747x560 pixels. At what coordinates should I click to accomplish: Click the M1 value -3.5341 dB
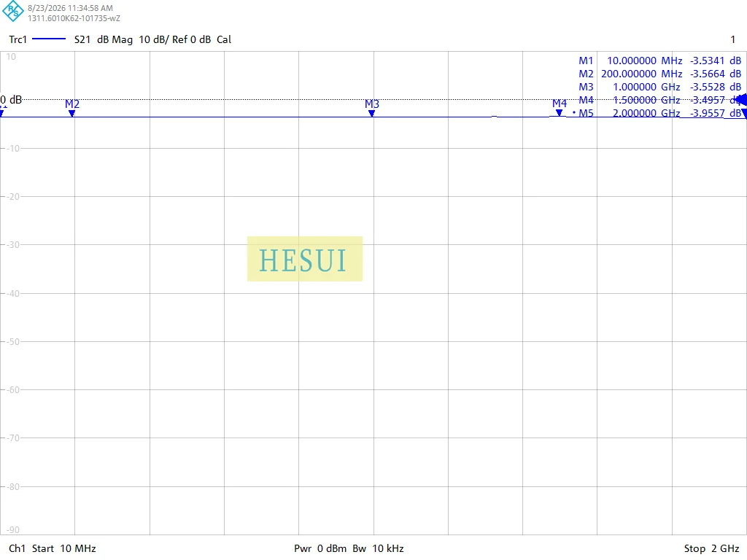(716, 61)
